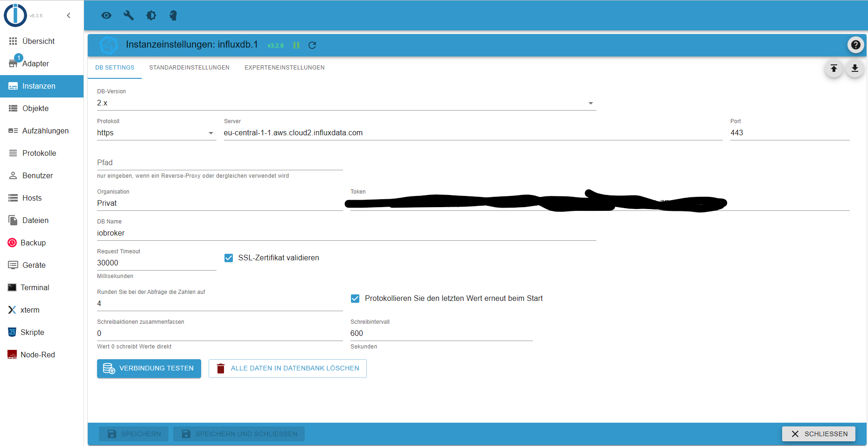
Task: Click the Port field showing 443
Action: [790, 133]
